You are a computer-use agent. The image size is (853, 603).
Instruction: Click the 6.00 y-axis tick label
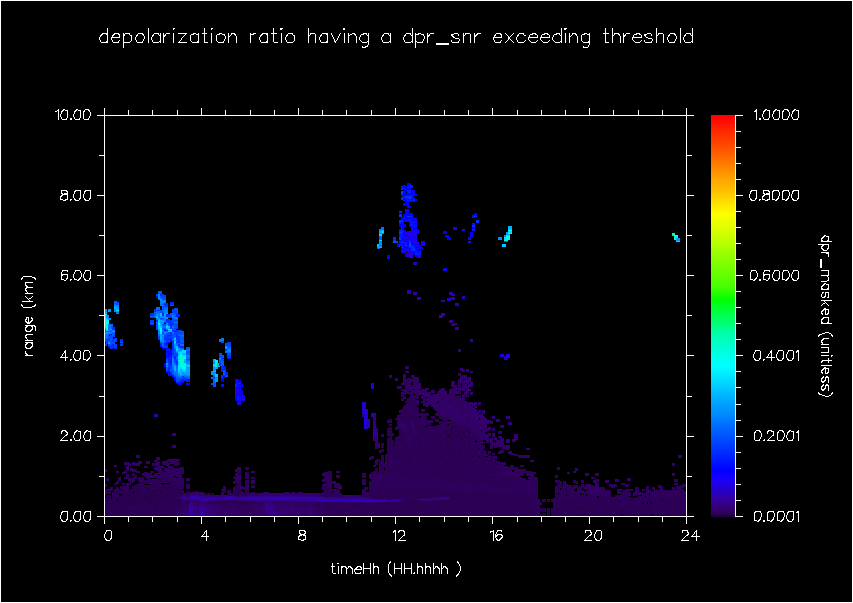[x=75, y=275]
